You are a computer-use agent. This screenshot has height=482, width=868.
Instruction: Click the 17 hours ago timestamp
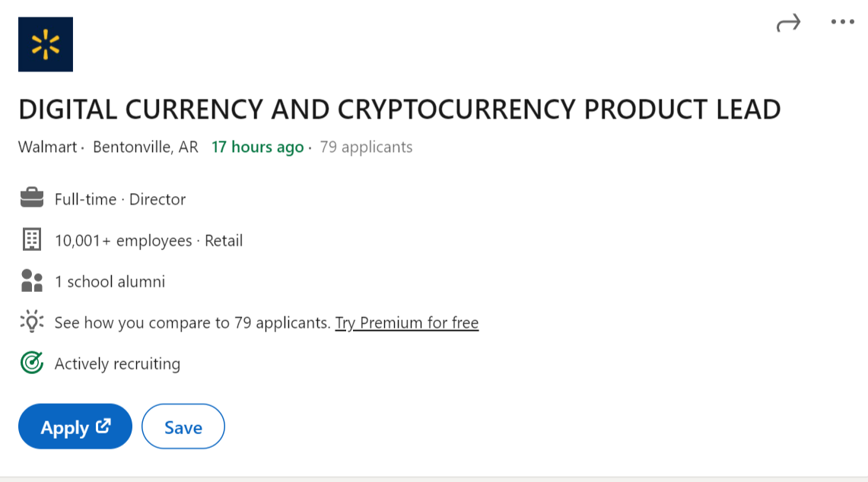coord(257,147)
